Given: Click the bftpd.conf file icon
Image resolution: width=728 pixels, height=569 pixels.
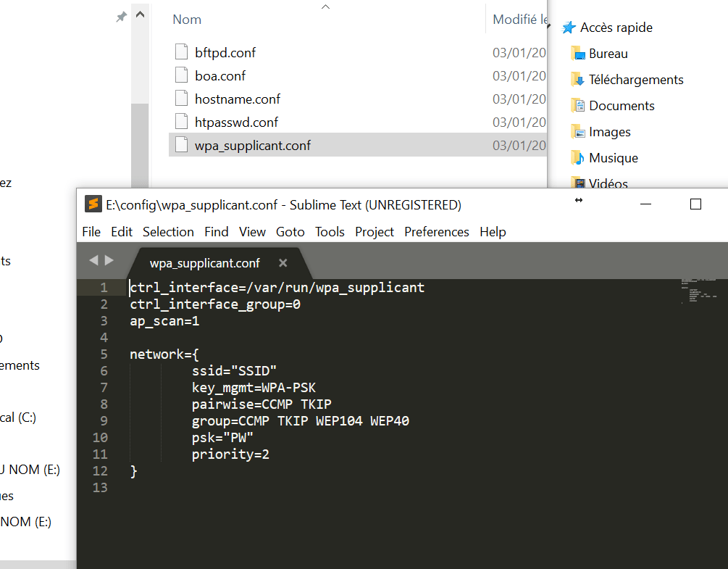Looking at the screenshot, I should click(x=182, y=51).
